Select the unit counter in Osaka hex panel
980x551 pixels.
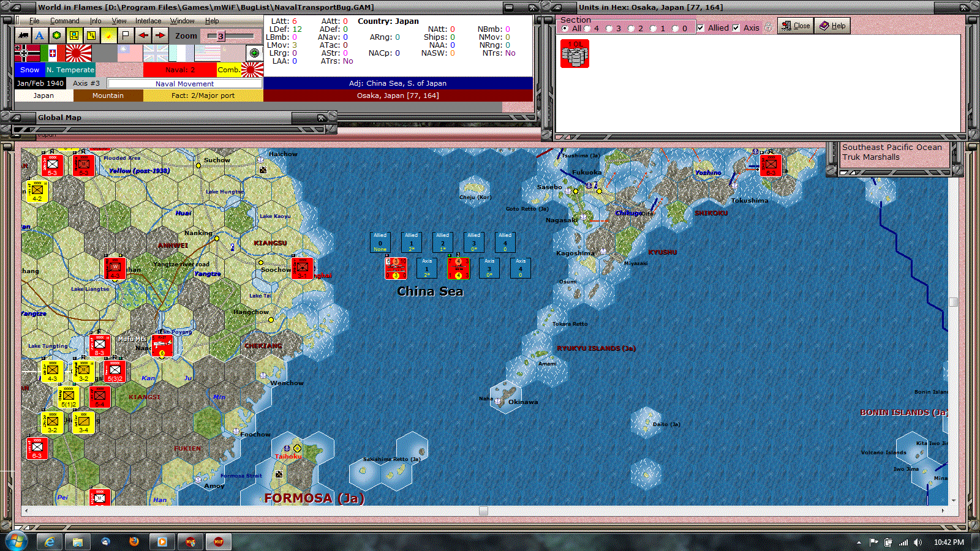click(575, 54)
